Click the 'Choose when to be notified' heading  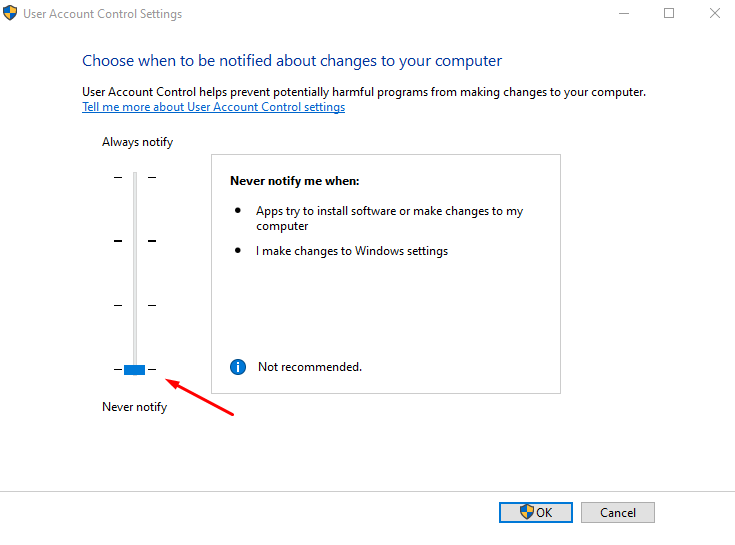coord(292,61)
